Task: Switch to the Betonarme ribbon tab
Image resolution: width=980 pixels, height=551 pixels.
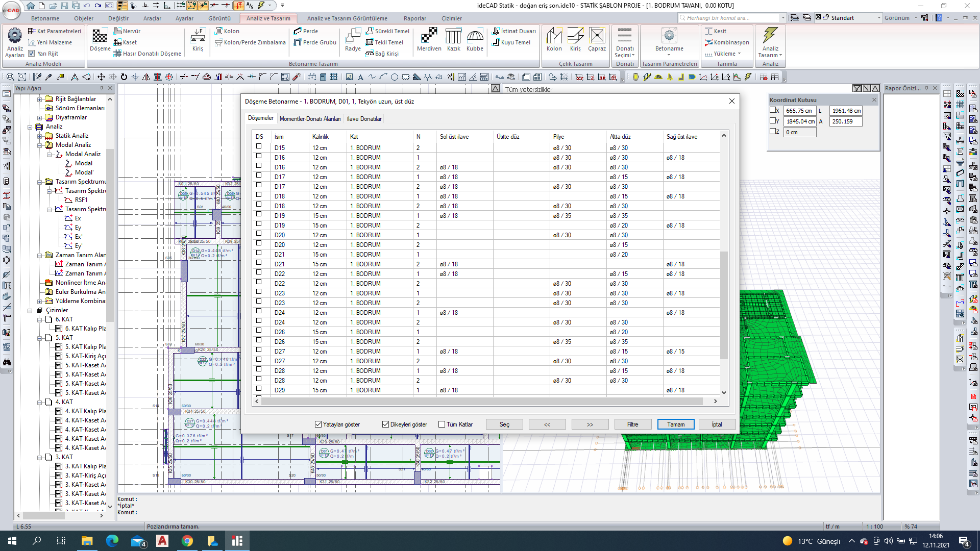Action: (45, 18)
